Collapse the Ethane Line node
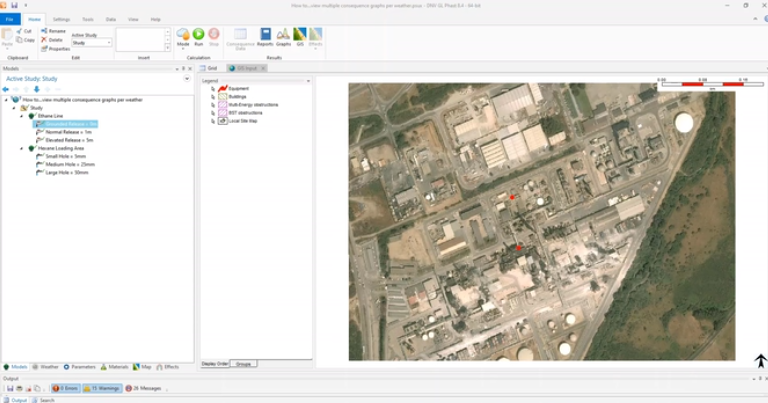The width and height of the screenshot is (768, 403). (x=22, y=116)
